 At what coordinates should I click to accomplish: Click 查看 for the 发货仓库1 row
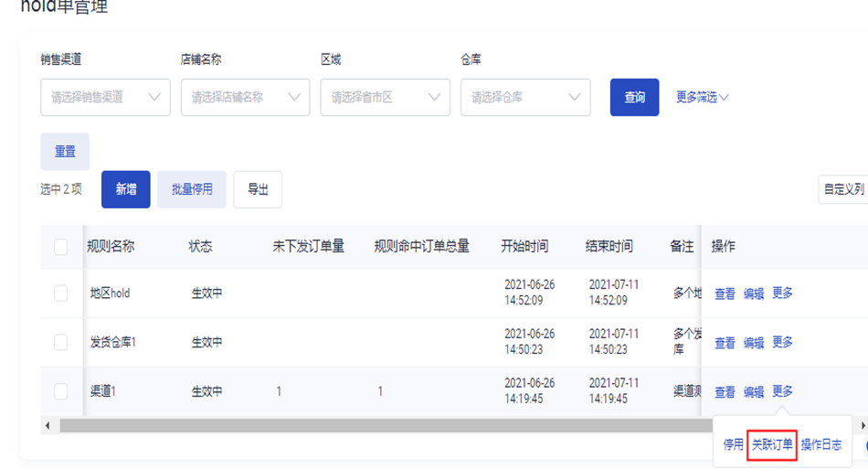pyautogui.click(x=725, y=343)
